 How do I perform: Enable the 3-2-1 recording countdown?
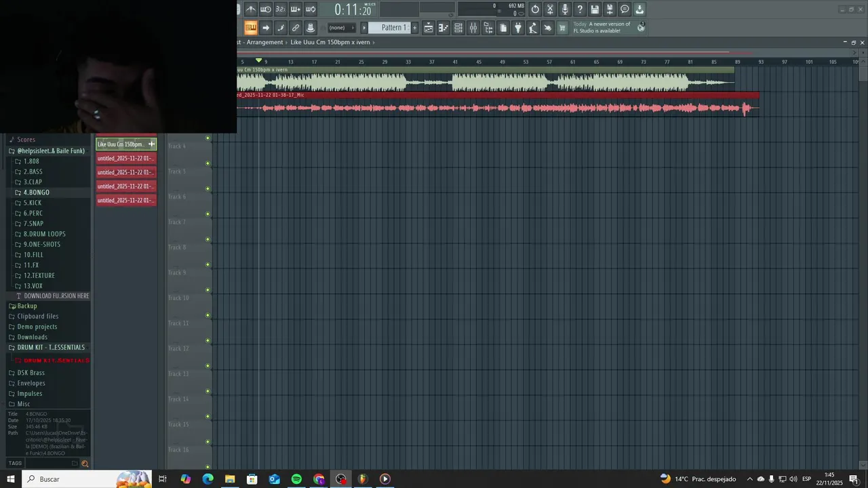[281, 9]
